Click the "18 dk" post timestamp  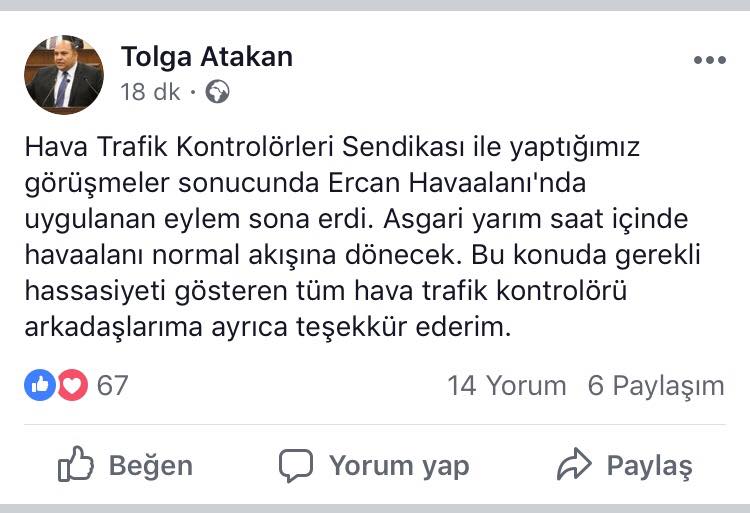pyautogui.click(x=150, y=93)
